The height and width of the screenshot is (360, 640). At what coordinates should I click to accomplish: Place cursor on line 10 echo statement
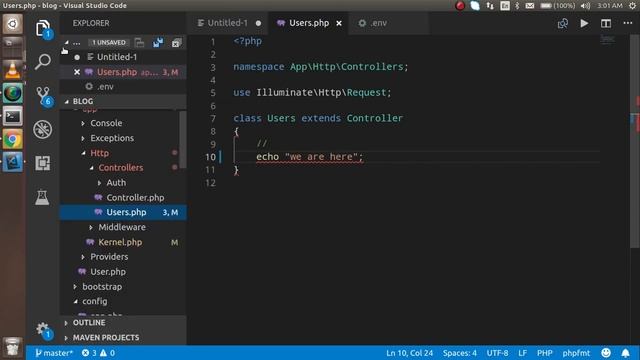pyautogui.click(x=309, y=157)
